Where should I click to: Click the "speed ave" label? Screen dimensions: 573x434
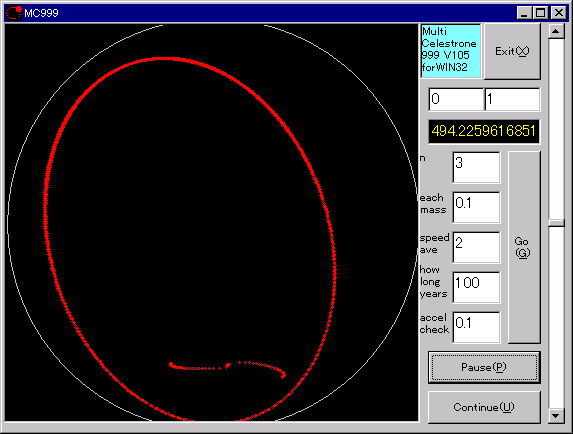click(434, 244)
